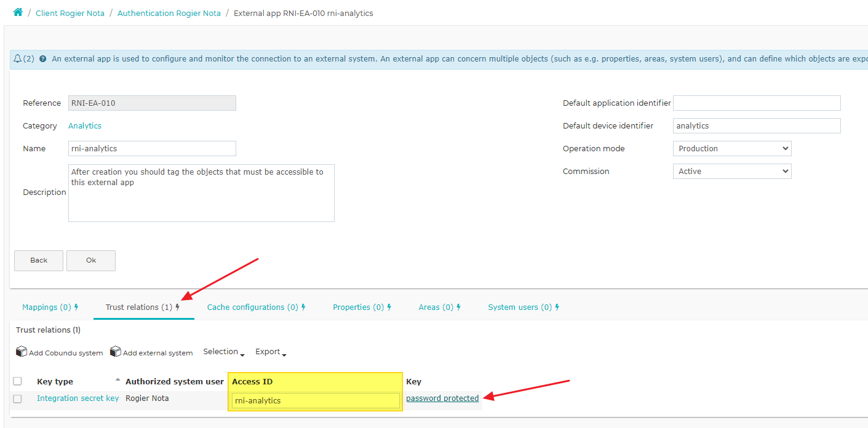Open notifications bell icon
The image size is (868, 428).
pyautogui.click(x=18, y=59)
